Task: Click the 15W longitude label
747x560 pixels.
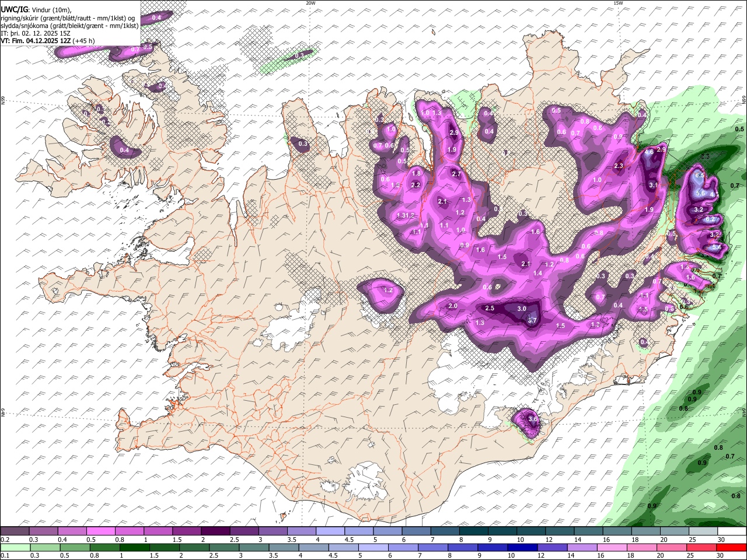Action: 618,3
